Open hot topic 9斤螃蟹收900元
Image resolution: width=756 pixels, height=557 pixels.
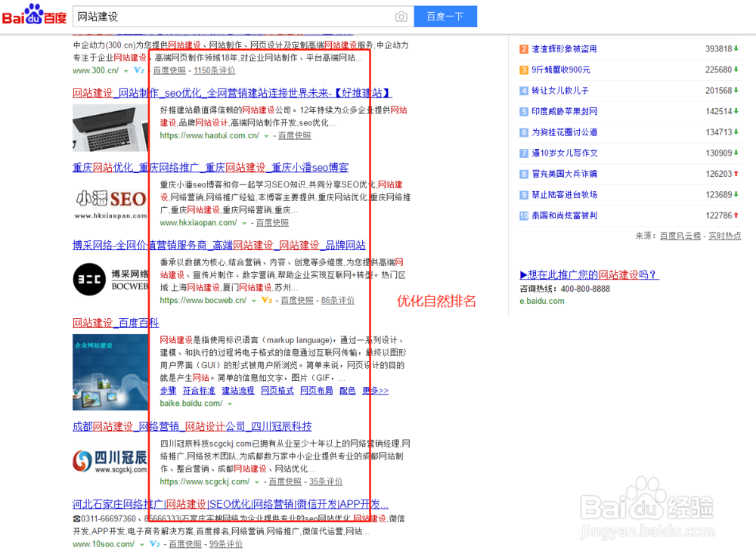pos(561,70)
